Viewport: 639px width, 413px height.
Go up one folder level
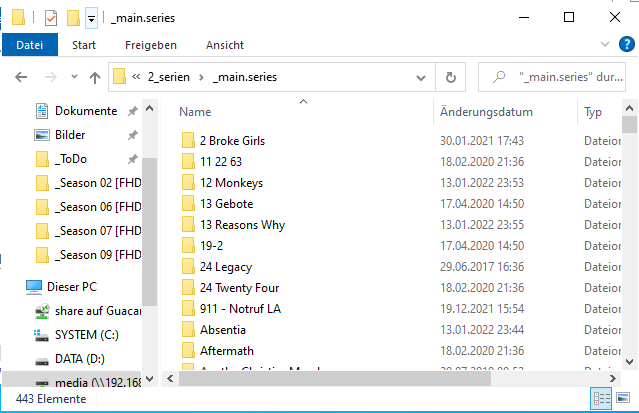[x=95, y=77]
